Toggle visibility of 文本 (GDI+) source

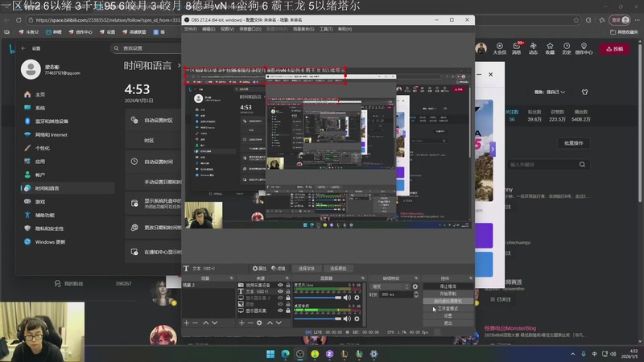point(280,292)
